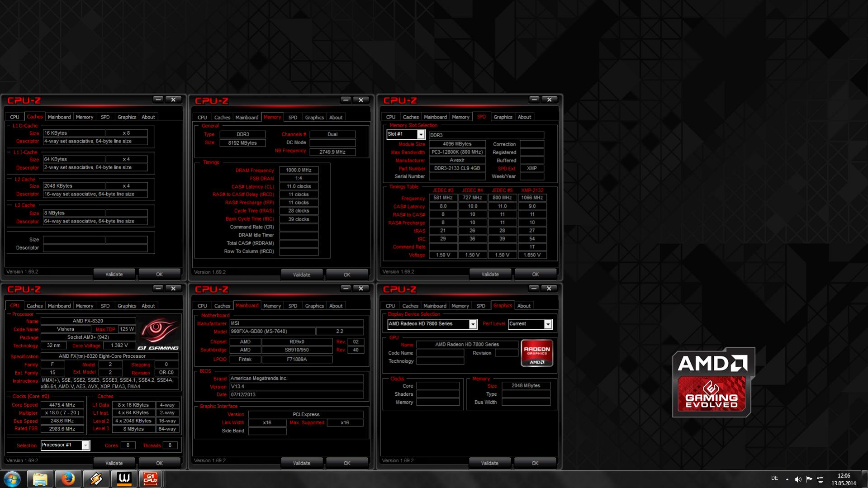Click the Core Speed 4475.4 MHz value
This screenshot has width=868, height=488.
pyautogui.click(x=62, y=405)
